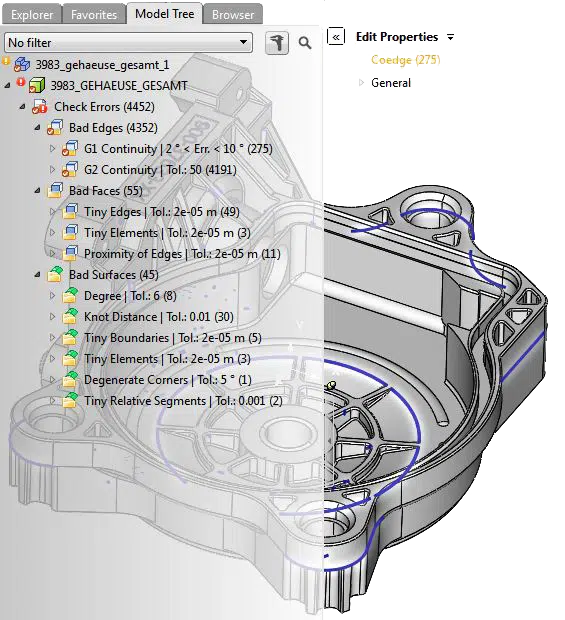Click the Tiny Edges icon
The image size is (565, 620).
point(70,212)
